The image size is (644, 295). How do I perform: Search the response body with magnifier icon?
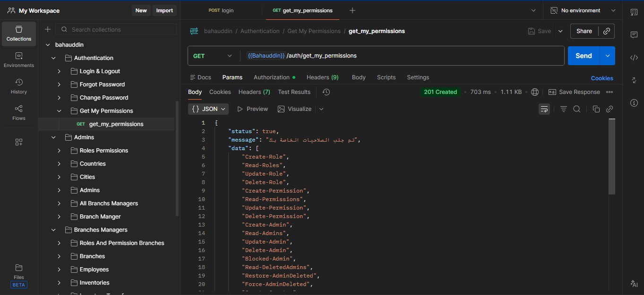[x=577, y=109]
